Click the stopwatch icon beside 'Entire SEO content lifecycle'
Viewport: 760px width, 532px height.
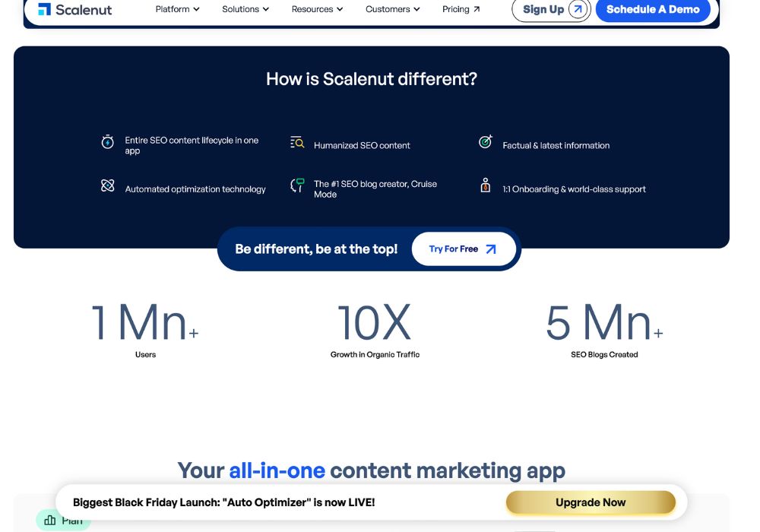click(107, 141)
